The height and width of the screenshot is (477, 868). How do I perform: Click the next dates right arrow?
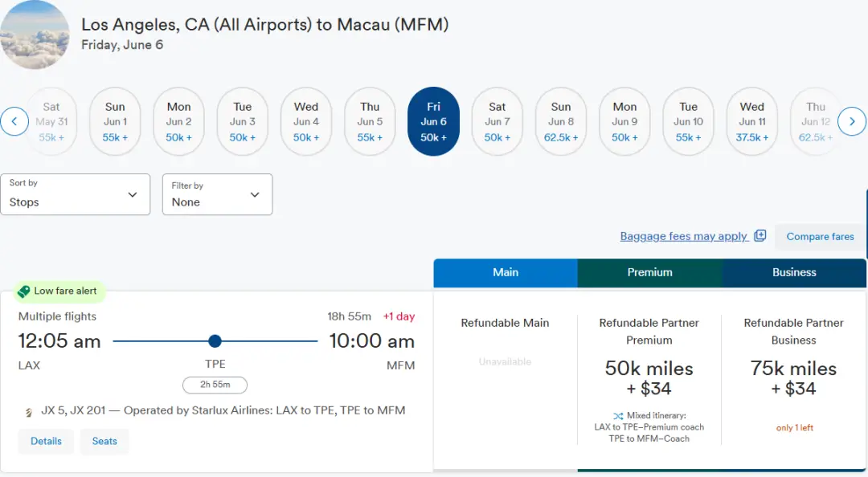[852, 122]
